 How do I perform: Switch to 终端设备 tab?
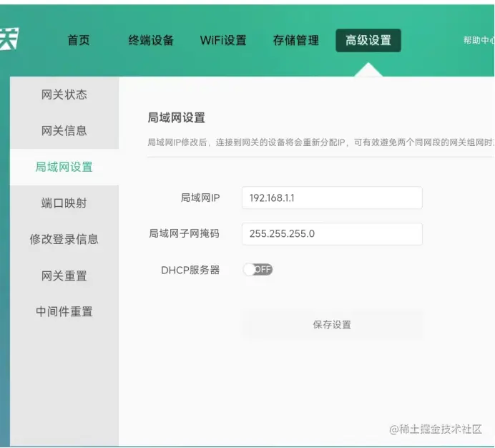tap(151, 40)
